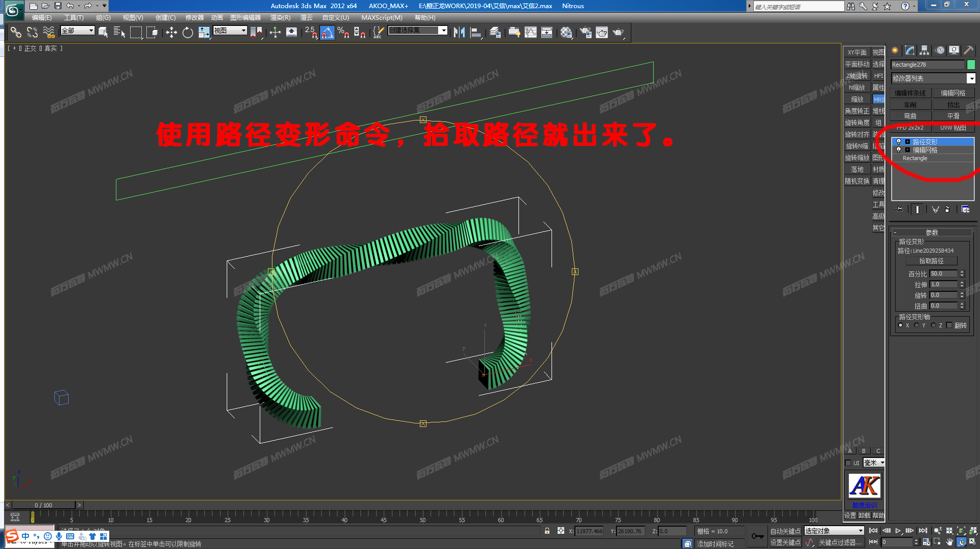The width and height of the screenshot is (980, 549).
Task: Click the Bind to Space Warp icon
Action: coord(49,32)
